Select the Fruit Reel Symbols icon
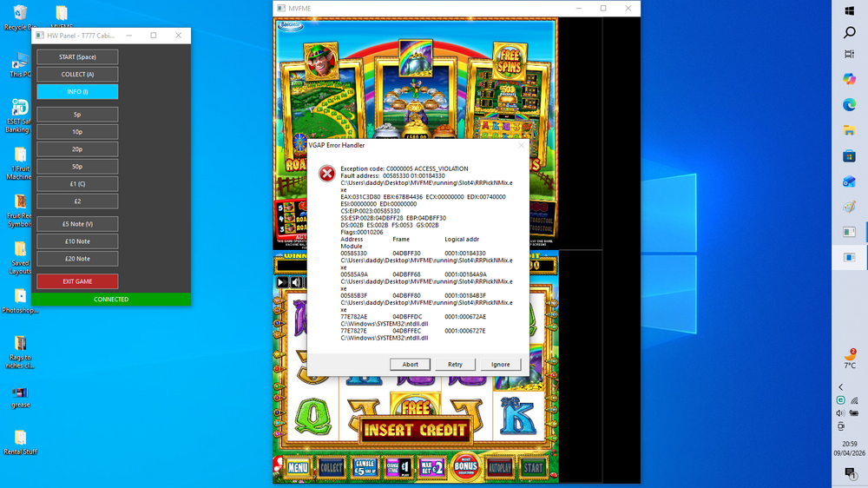868x488 pixels. pos(19,211)
